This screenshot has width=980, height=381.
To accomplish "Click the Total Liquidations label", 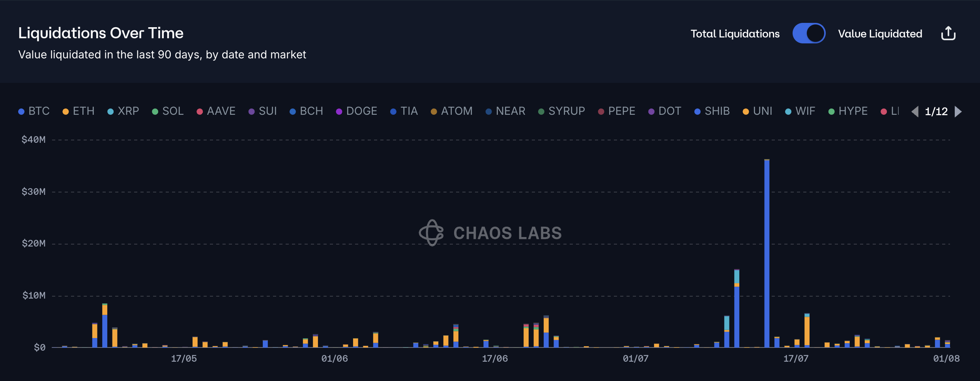I will tap(735, 34).
